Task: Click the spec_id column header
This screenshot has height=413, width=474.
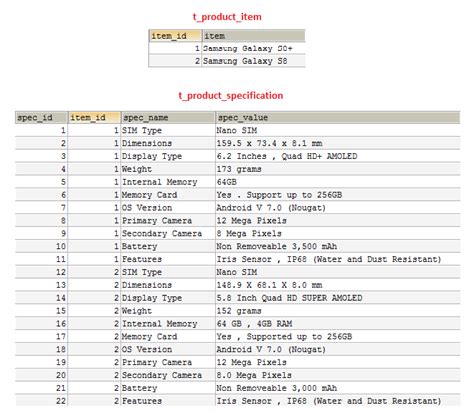Action: click(41, 117)
